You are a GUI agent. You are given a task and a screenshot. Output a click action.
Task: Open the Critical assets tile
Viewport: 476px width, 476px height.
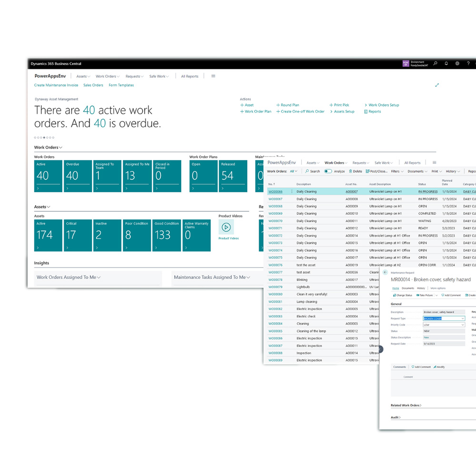[x=78, y=235]
